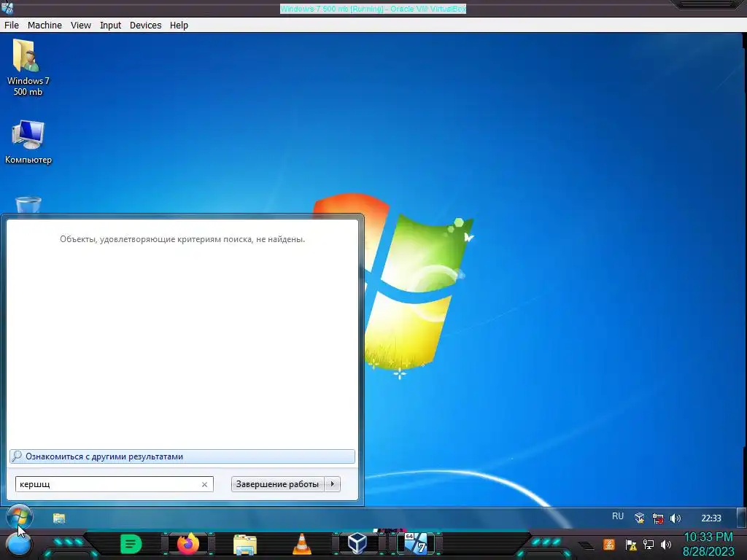
Task: Click the guest clock showing 22:33
Action: tap(711, 518)
